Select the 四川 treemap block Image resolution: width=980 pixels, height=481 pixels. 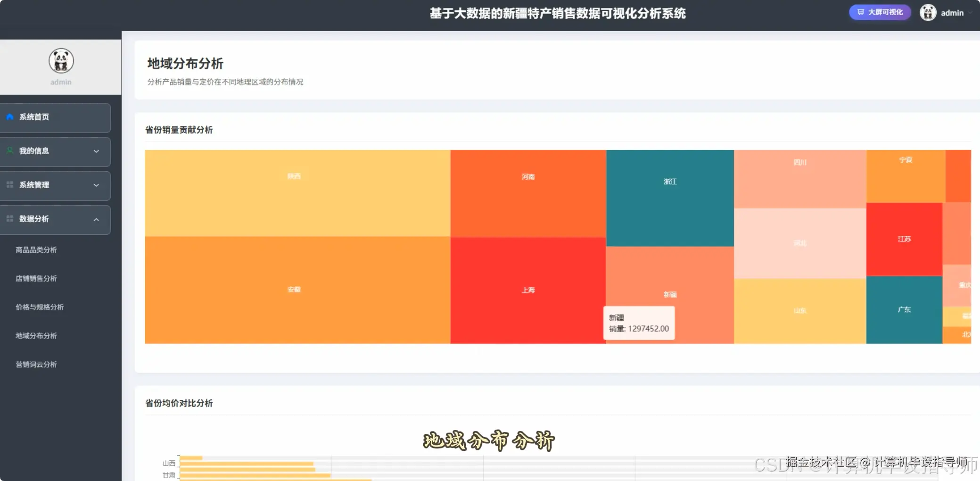click(x=800, y=179)
